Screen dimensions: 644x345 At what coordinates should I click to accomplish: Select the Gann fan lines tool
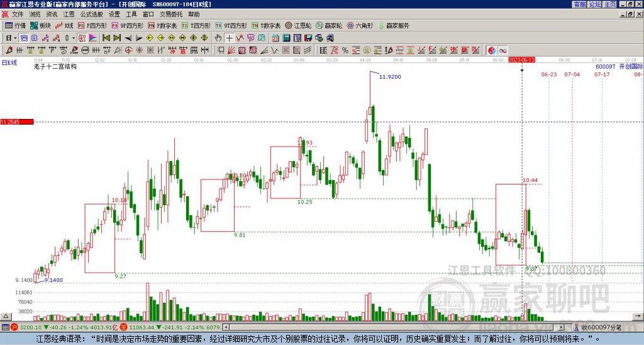[x=231, y=50]
